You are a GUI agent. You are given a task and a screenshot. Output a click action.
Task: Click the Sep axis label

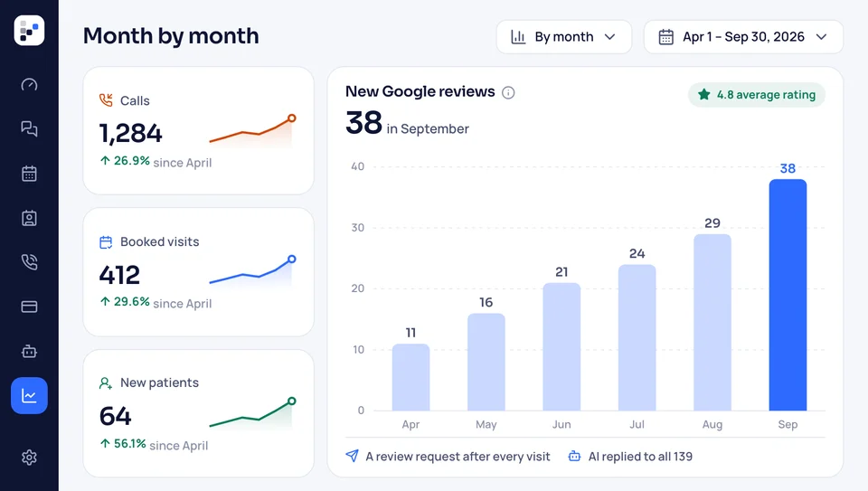[788, 425]
